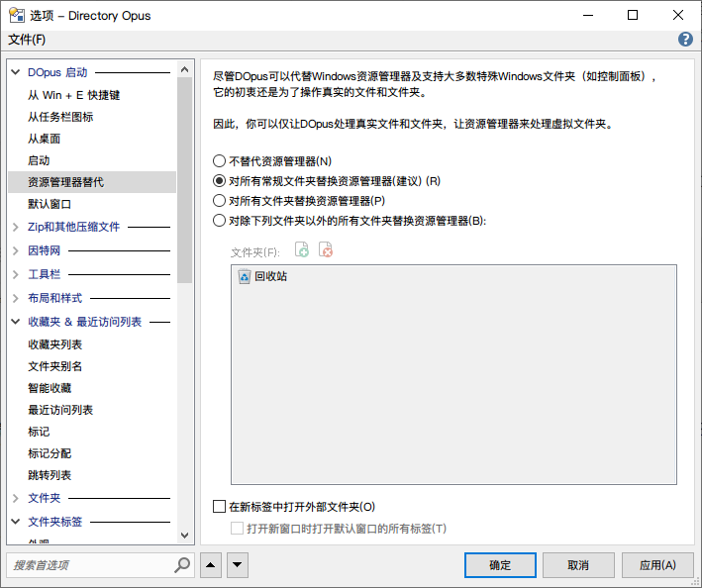Open 从 Win + E 快捷键 page
Screen dimensions: 702x588
74,95
